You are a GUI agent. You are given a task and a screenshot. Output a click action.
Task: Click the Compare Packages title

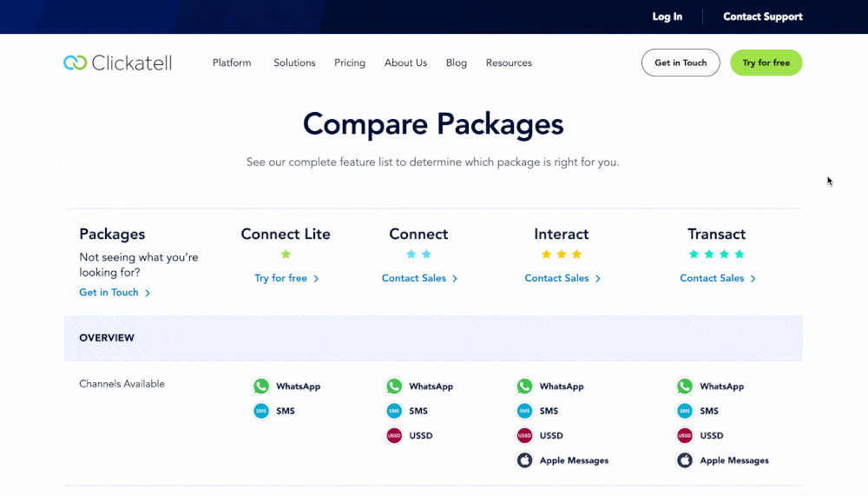pos(433,124)
